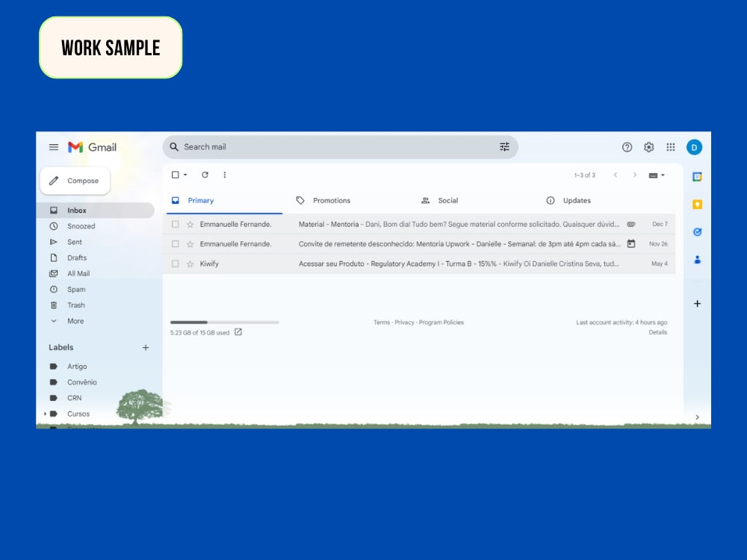Click attachment icon on Material - Mentoria email

coord(630,224)
